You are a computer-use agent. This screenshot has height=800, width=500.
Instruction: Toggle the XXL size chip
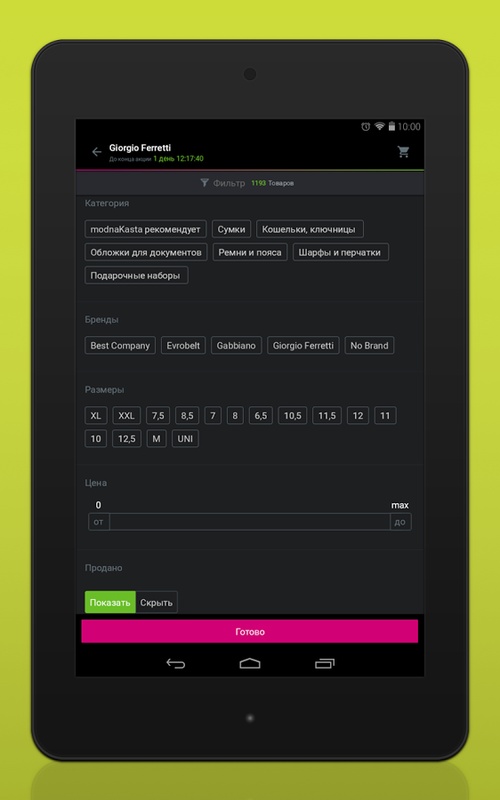(x=127, y=415)
